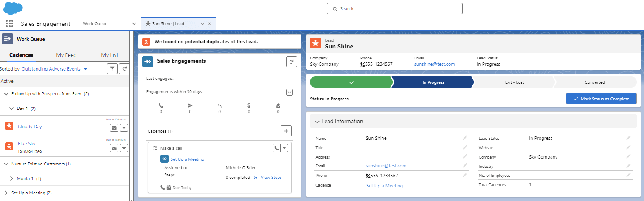The image size is (644, 201).
Task: Edit the Website field pencil icon
Action: click(x=628, y=147)
